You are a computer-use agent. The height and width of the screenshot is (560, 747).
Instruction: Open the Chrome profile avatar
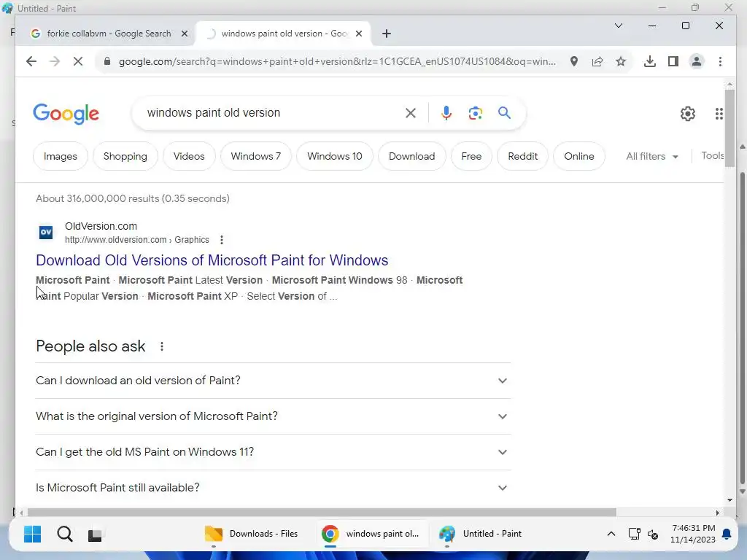[x=697, y=61]
